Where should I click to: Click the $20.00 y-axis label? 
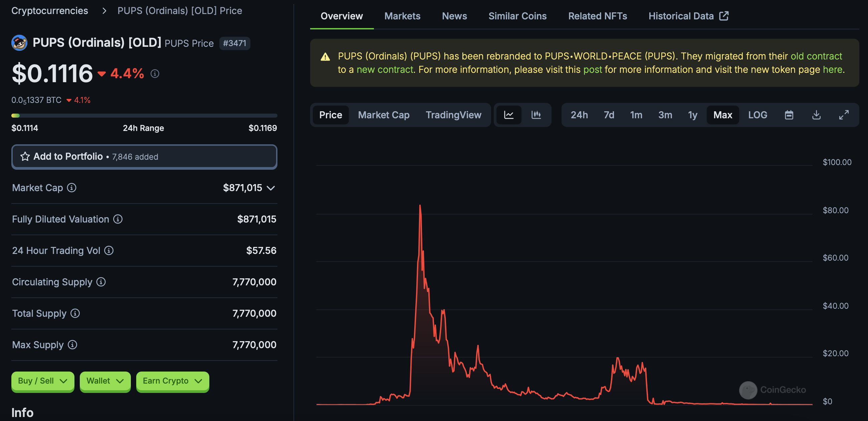(835, 353)
